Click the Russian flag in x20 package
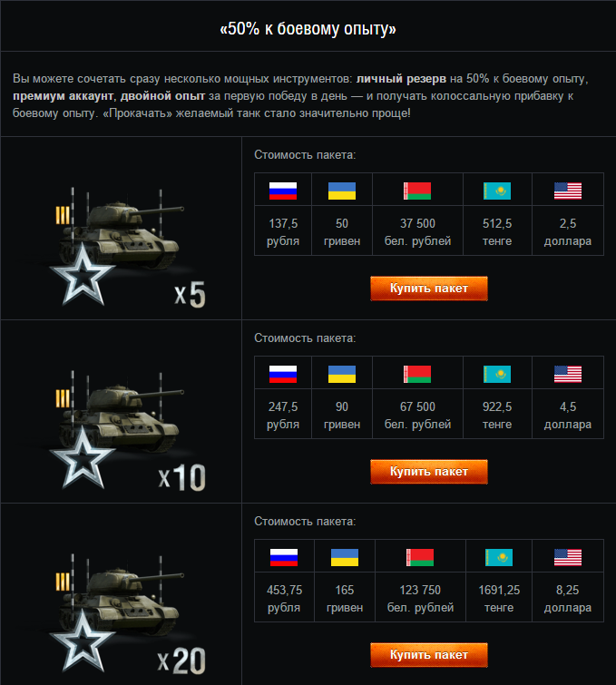Screen dimensions: 616x685 tap(284, 557)
